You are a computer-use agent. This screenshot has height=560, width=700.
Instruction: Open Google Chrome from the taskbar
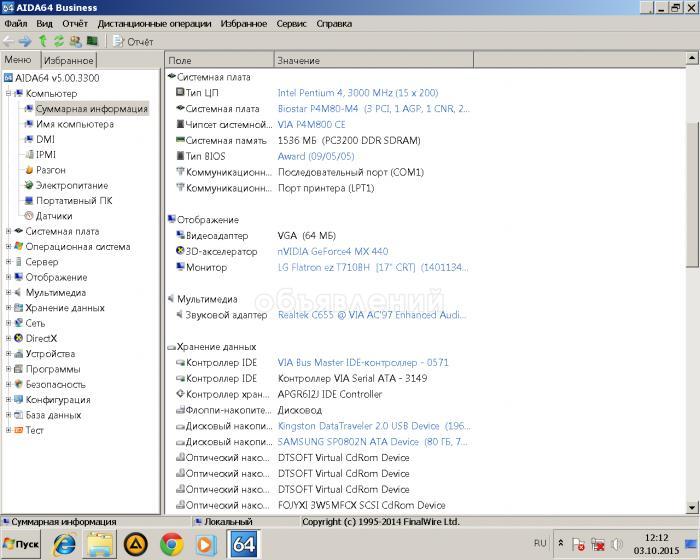(x=171, y=544)
